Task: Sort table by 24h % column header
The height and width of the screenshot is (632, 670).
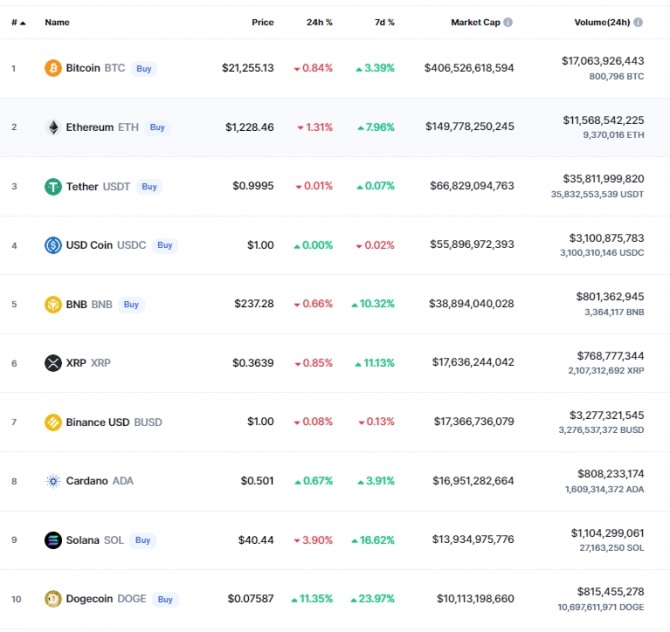Action: (319, 22)
